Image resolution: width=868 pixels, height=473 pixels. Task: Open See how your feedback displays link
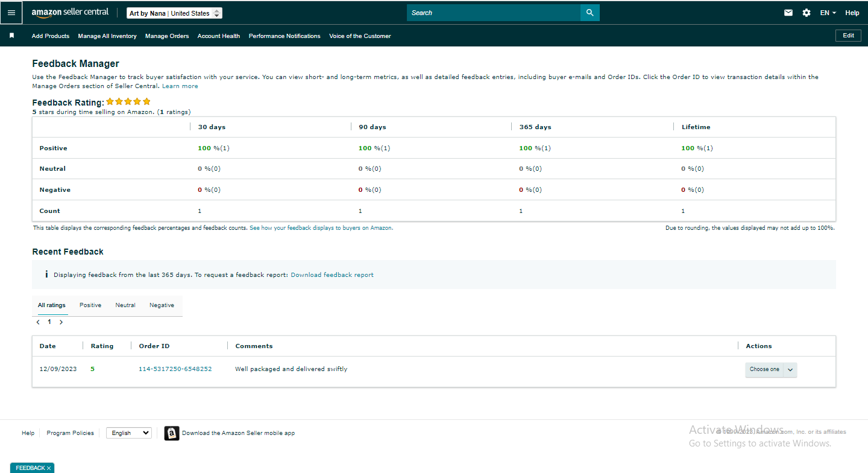(x=321, y=228)
